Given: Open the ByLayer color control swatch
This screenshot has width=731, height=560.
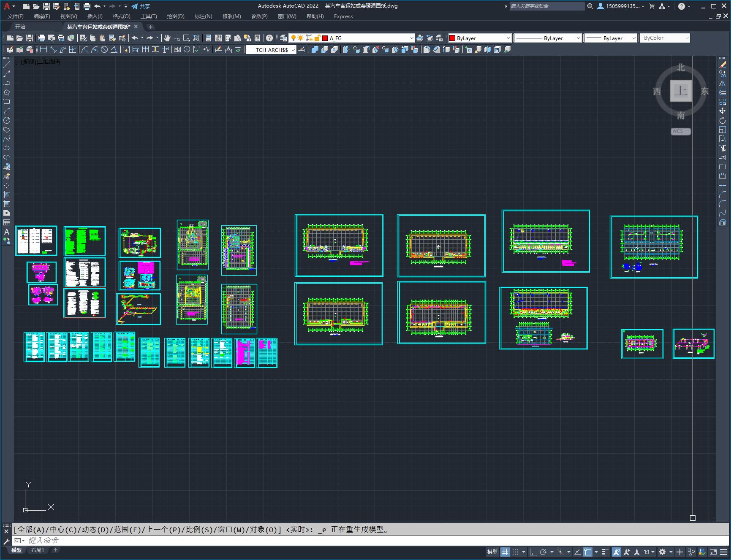Looking at the screenshot, I should click(480, 38).
